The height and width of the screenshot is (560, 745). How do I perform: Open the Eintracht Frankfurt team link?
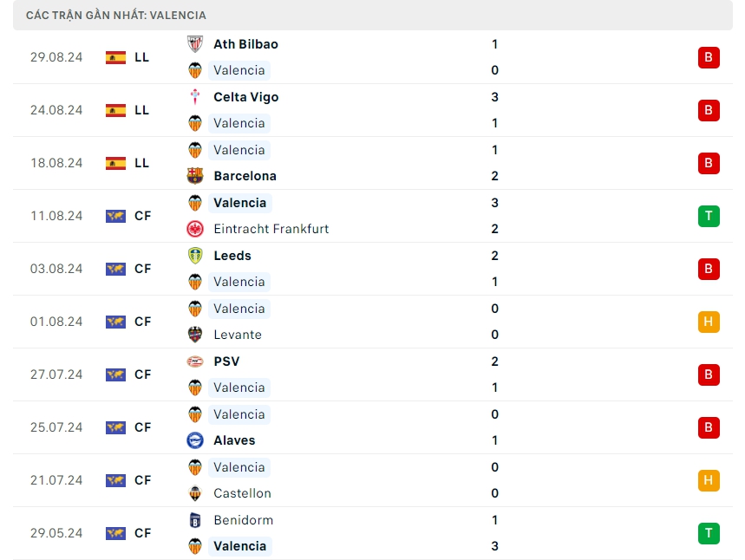[271, 229]
